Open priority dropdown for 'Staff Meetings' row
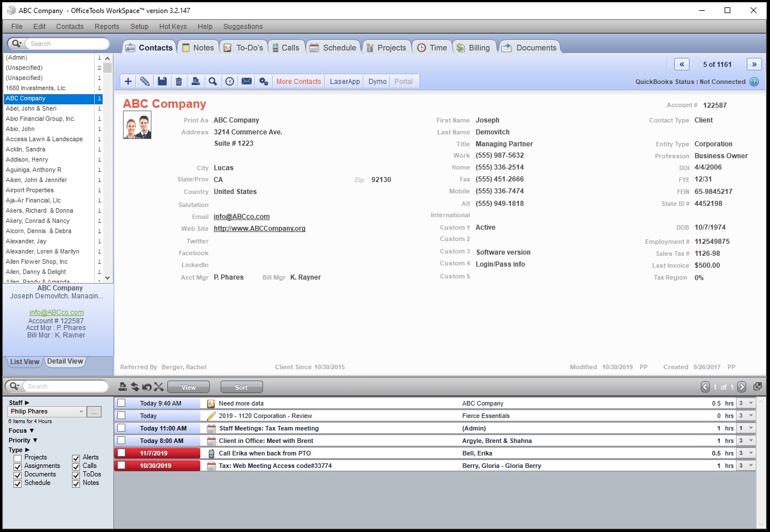Screen dimensions: 770x532 (746, 428)
